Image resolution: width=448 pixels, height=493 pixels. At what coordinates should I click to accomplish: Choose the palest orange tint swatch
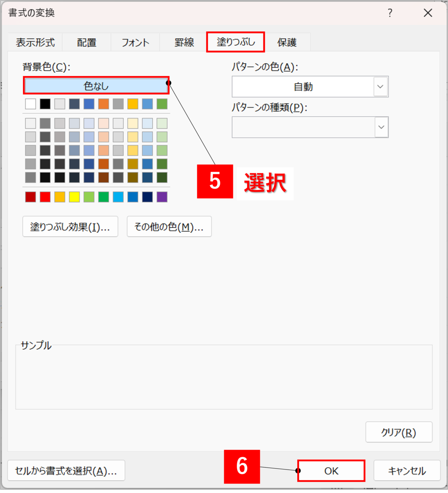103,123
